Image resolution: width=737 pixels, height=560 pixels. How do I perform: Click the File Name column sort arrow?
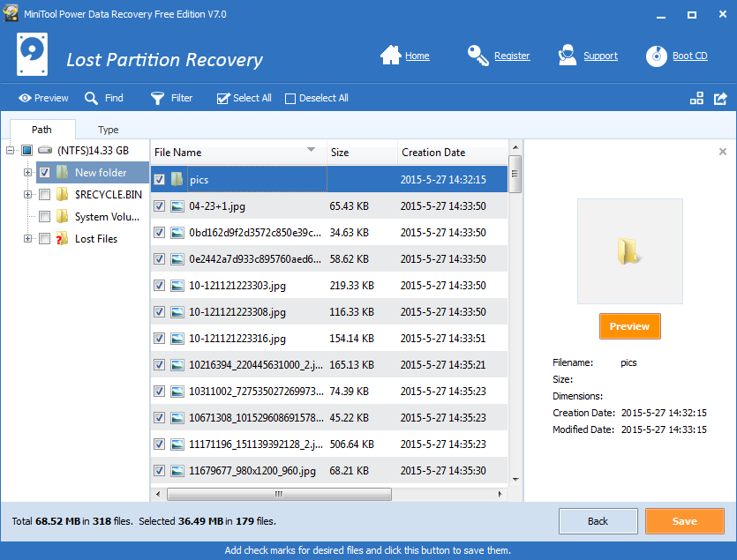pyautogui.click(x=311, y=150)
